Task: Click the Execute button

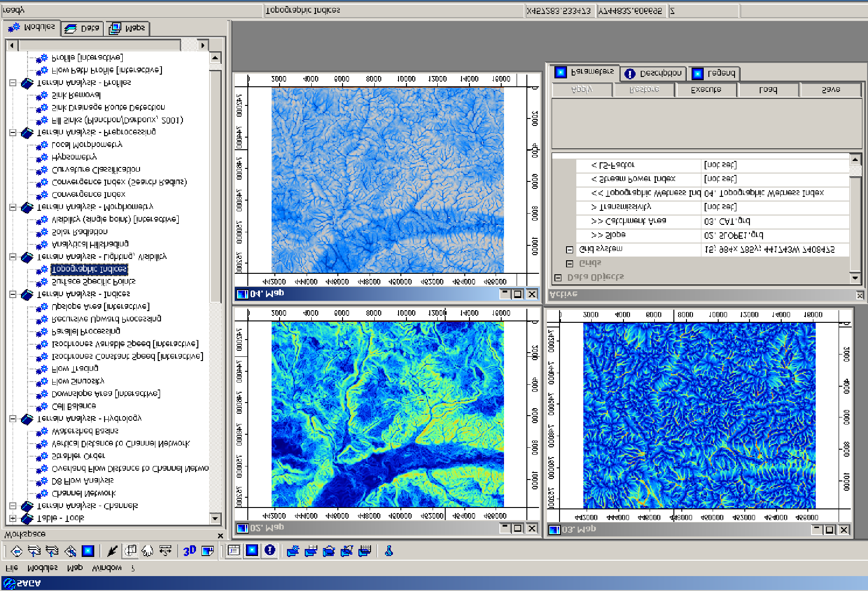Action: tap(706, 90)
